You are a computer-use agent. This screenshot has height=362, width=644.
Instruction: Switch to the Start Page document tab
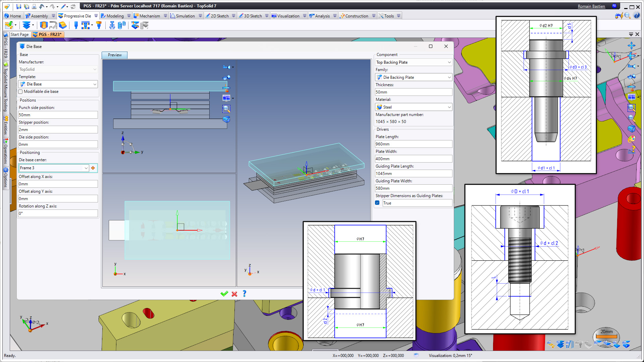(x=19, y=34)
